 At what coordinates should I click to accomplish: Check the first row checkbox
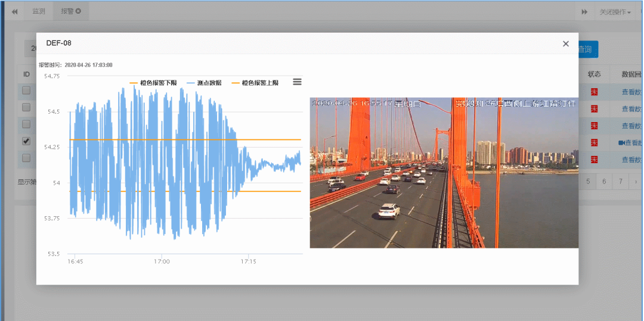pos(26,91)
